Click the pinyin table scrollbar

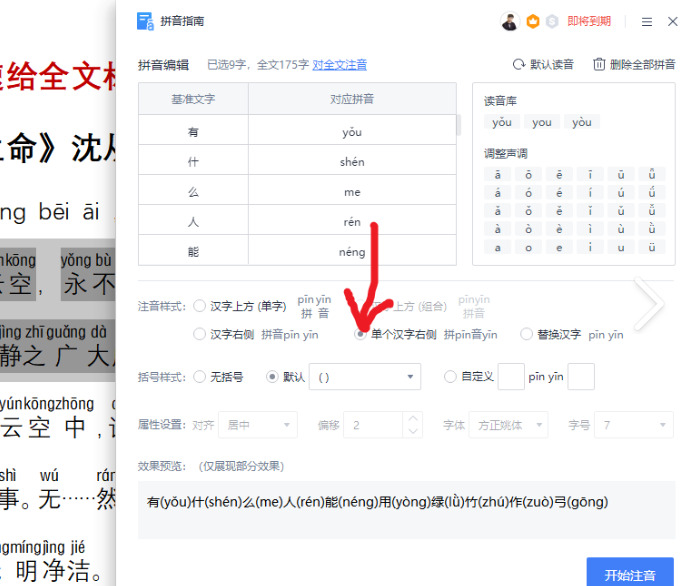tap(458, 125)
